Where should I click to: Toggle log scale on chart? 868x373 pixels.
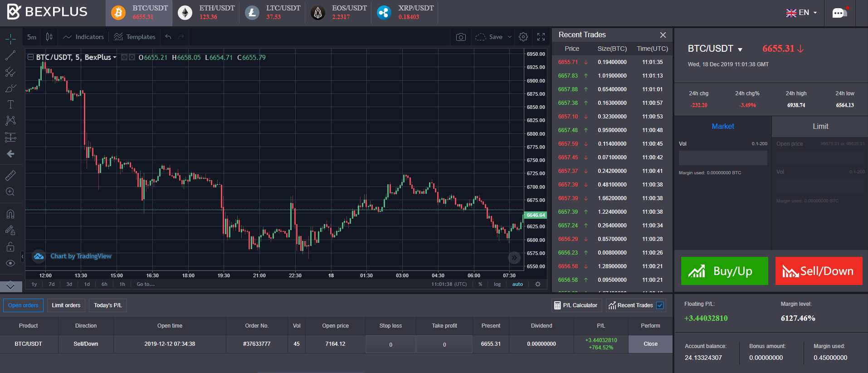tap(497, 285)
